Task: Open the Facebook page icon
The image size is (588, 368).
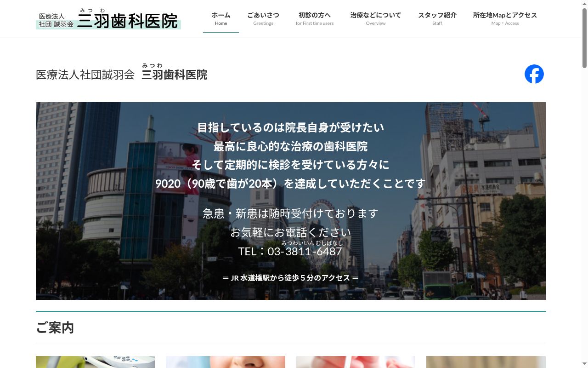Action: tap(534, 74)
